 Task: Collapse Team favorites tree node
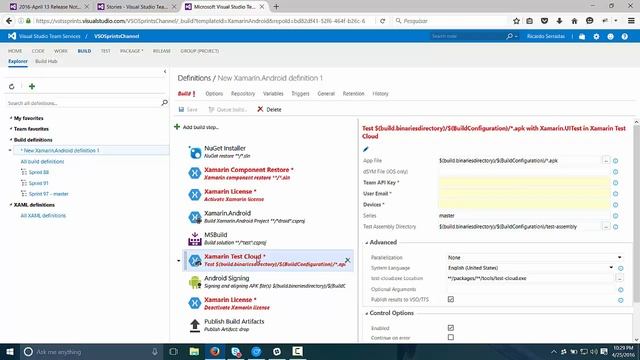11,129
